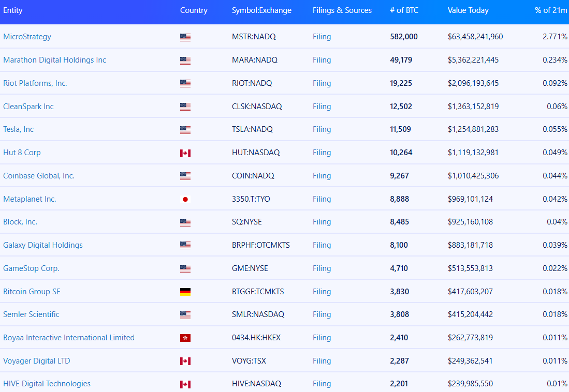
Task: Open the Filing link for Boyaa Interactive
Action: (322, 337)
